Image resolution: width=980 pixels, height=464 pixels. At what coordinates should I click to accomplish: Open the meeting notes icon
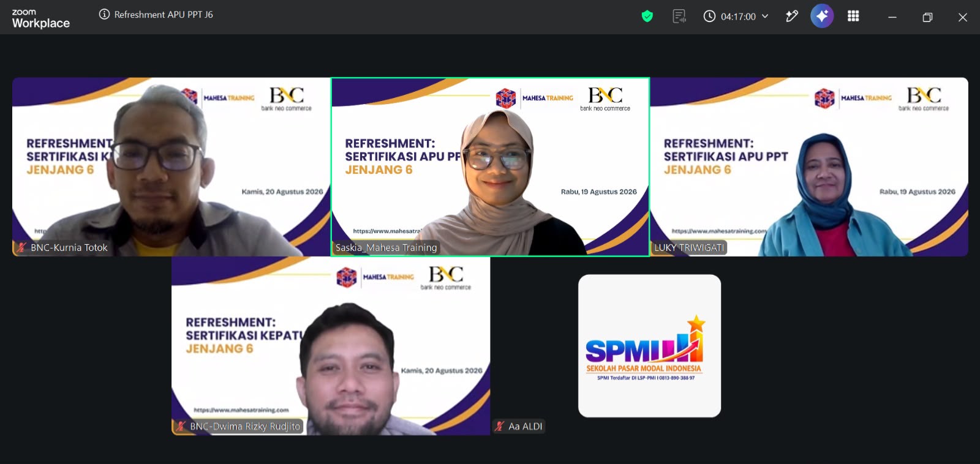click(x=679, y=17)
